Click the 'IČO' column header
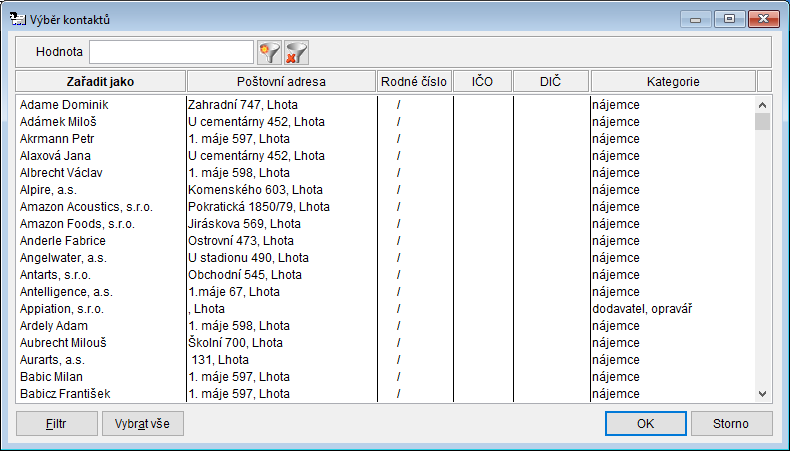 pyautogui.click(x=483, y=81)
